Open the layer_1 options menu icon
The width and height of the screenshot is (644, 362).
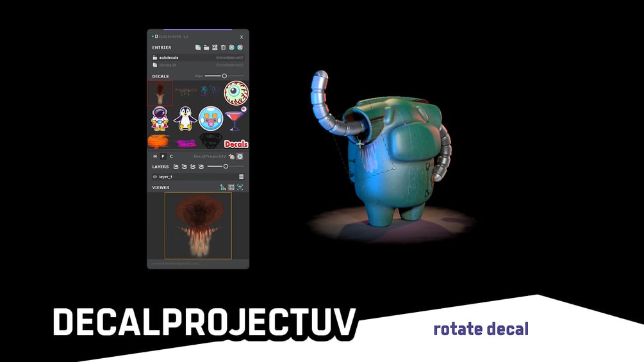[242, 177]
